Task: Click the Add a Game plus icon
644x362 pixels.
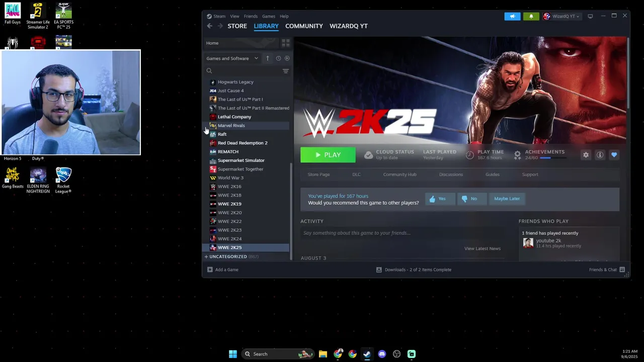Action: [210, 269]
